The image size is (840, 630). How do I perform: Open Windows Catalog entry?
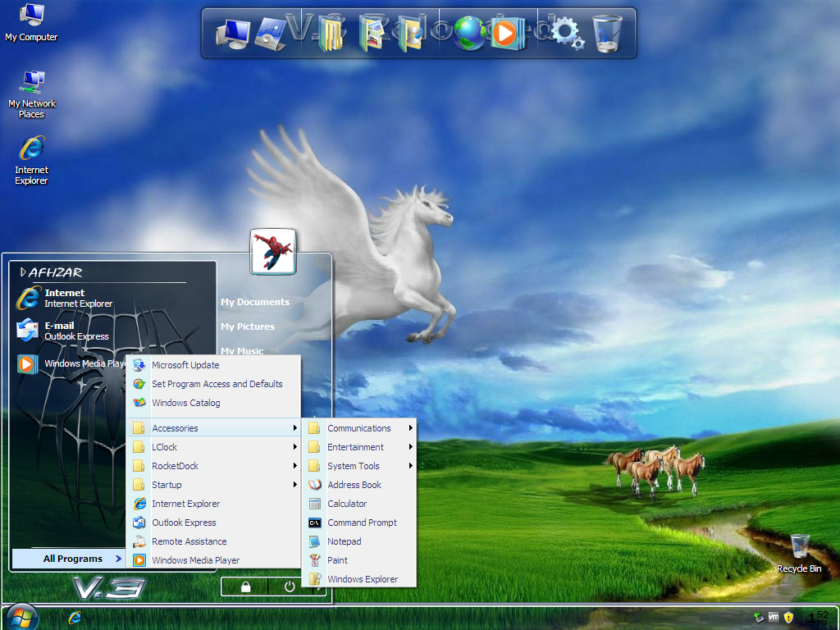click(213, 403)
